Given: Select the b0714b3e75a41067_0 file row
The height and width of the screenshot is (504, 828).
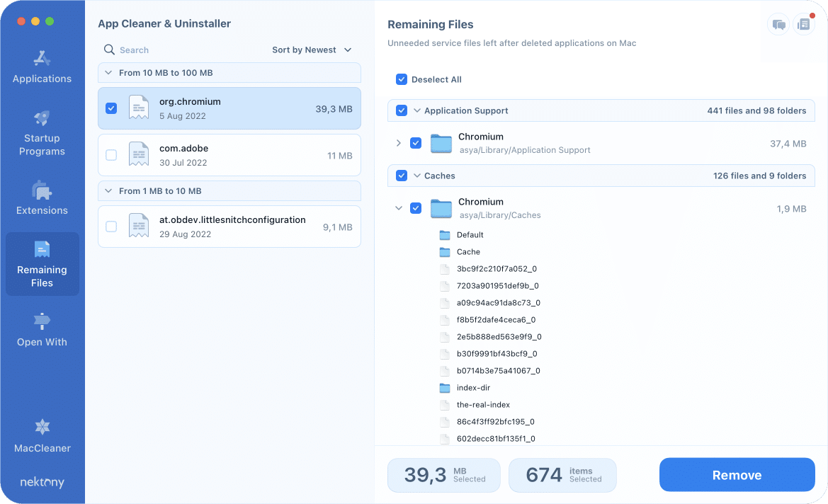Looking at the screenshot, I should click(499, 371).
